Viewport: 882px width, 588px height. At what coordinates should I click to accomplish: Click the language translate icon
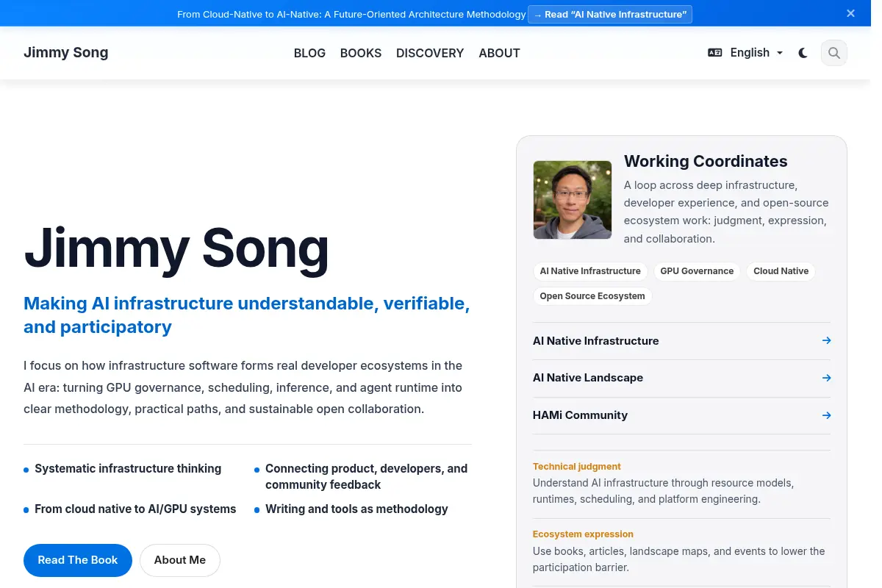point(714,53)
